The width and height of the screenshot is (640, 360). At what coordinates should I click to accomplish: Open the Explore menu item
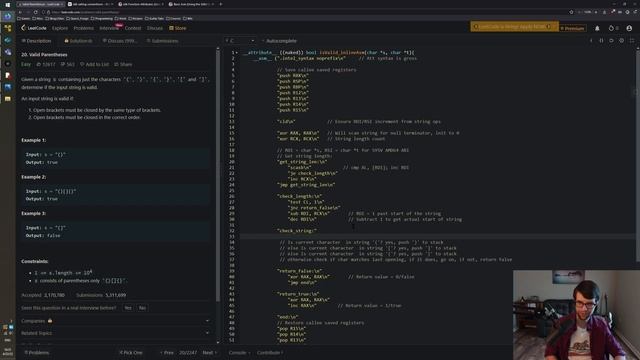coord(60,28)
